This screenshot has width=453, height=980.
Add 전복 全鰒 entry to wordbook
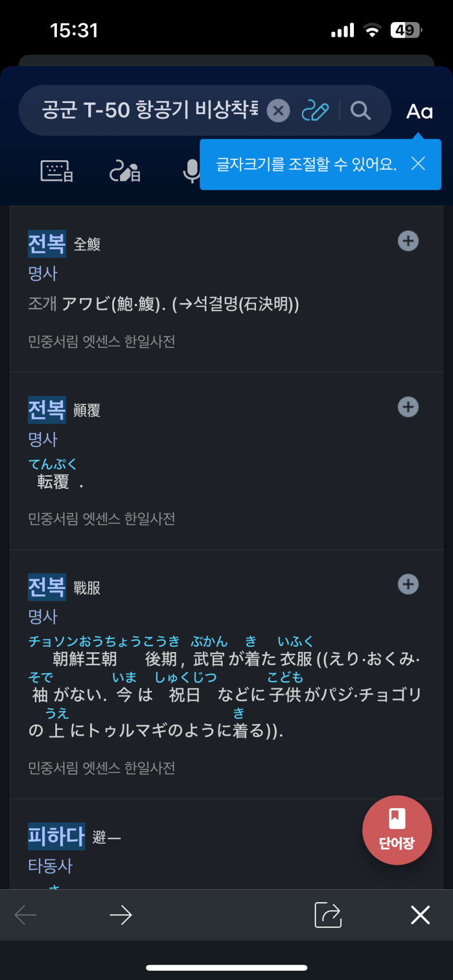(408, 241)
